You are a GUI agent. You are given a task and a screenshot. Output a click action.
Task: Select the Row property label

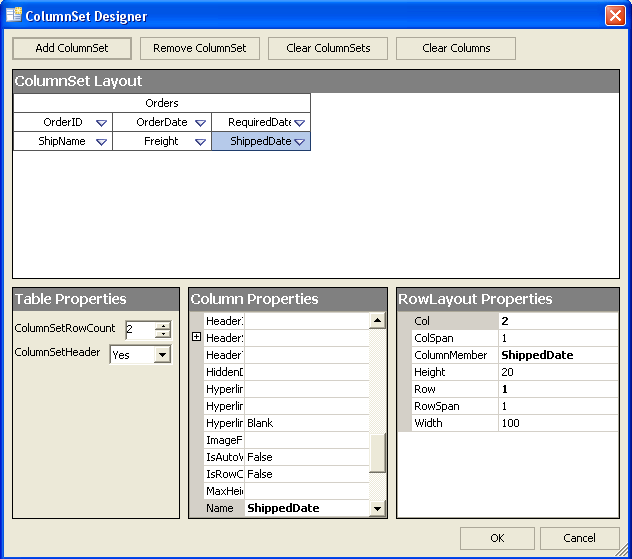point(425,389)
